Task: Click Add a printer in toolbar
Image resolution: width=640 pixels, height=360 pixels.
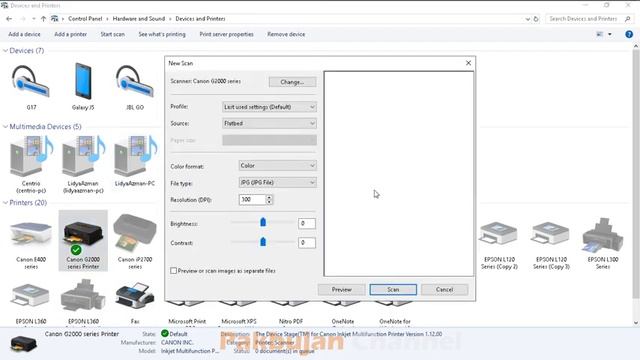Action: (x=71, y=34)
